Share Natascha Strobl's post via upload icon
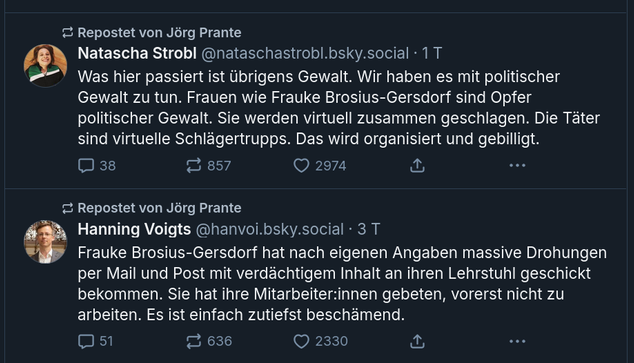This screenshot has width=634, height=363. pos(417,166)
